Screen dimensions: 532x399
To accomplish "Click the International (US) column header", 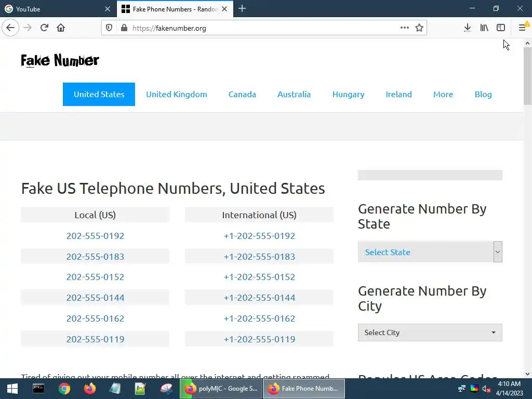I will click(x=259, y=215).
